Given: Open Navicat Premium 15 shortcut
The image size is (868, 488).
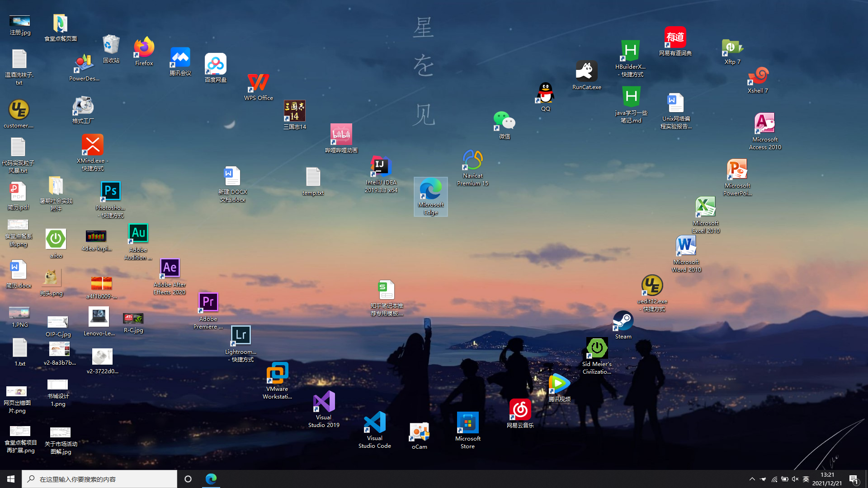Looking at the screenshot, I should tap(472, 168).
